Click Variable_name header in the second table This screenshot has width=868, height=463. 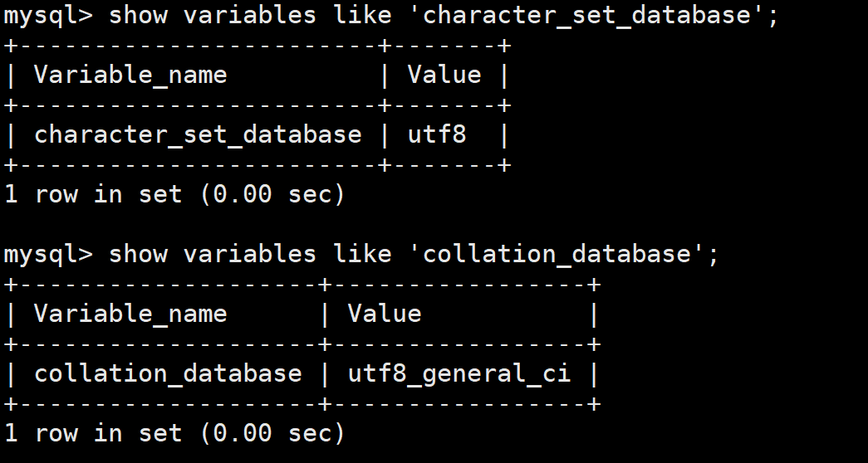pyautogui.click(x=130, y=314)
